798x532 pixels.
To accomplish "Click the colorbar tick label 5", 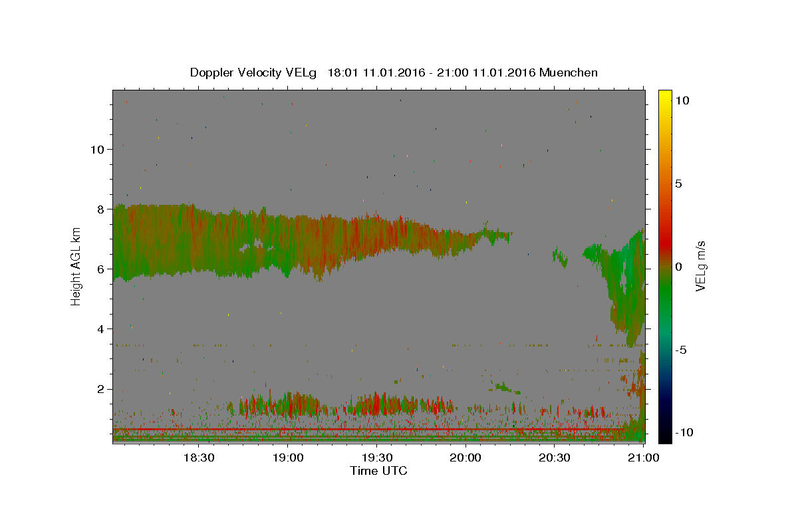I will click(x=678, y=184).
